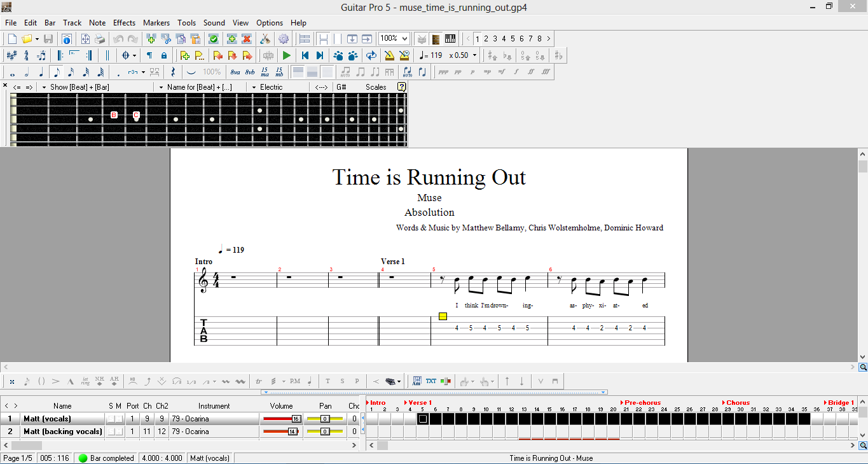This screenshot has width=868, height=464.
Task: Click the G# key button
Action: [341, 87]
